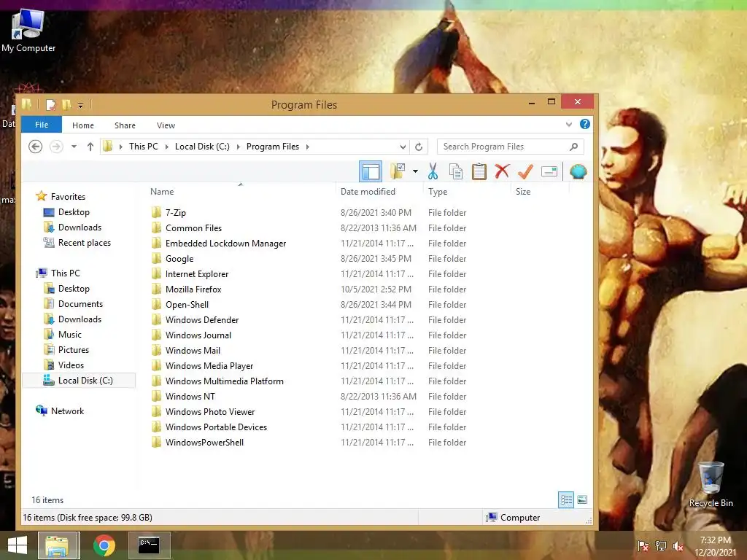Click the orange checkmark Properties icon
The width and height of the screenshot is (747, 560).
(525, 171)
